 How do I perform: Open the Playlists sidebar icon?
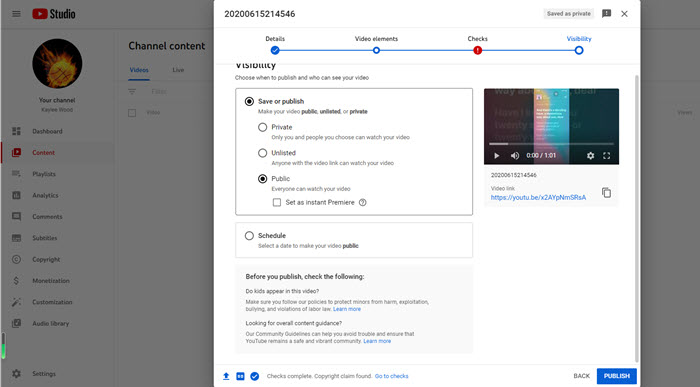[17, 174]
